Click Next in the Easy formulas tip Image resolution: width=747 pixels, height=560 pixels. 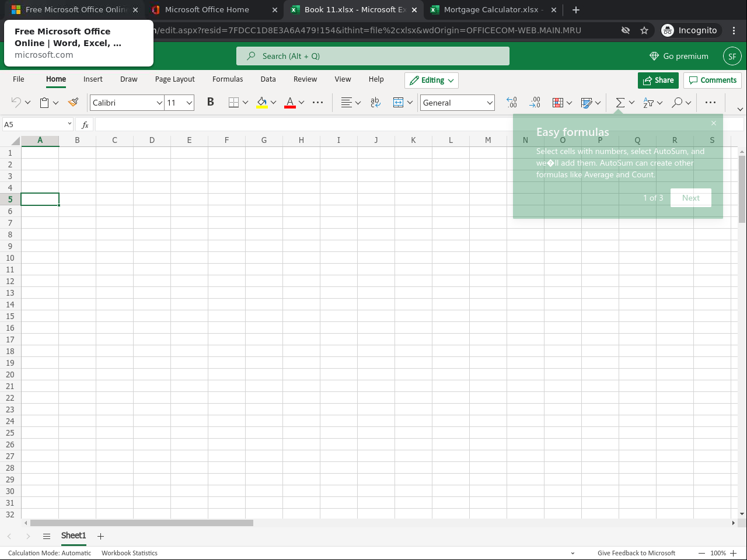(x=691, y=198)
